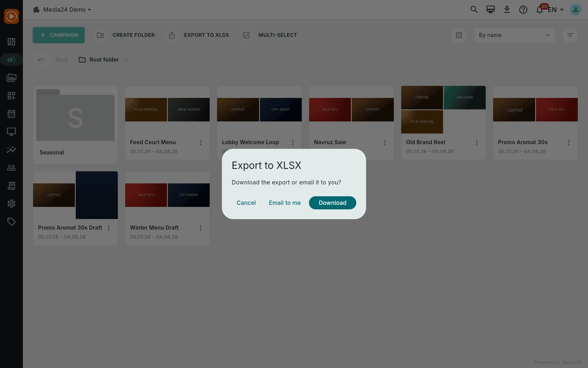Image resolution: width=588 pixels, height=368 pixels.
Task: Open Lobby Welcome Loop three-dot menu
Action: click(293, 142)
